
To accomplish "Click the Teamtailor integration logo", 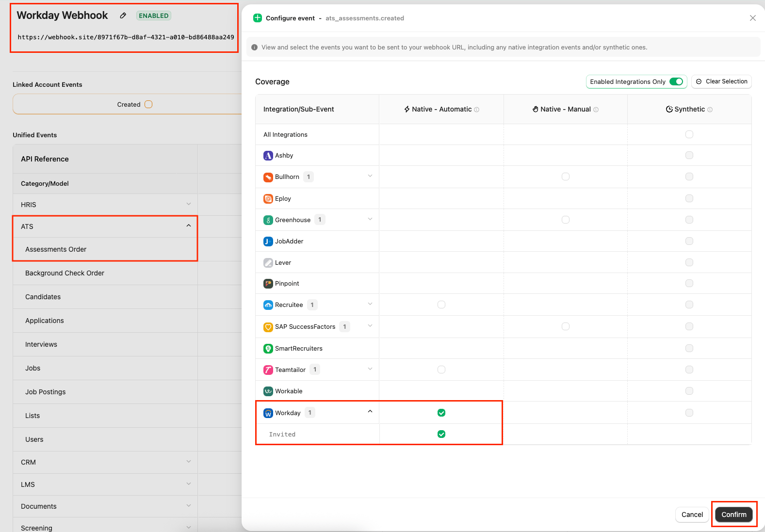I will point(268,370).
